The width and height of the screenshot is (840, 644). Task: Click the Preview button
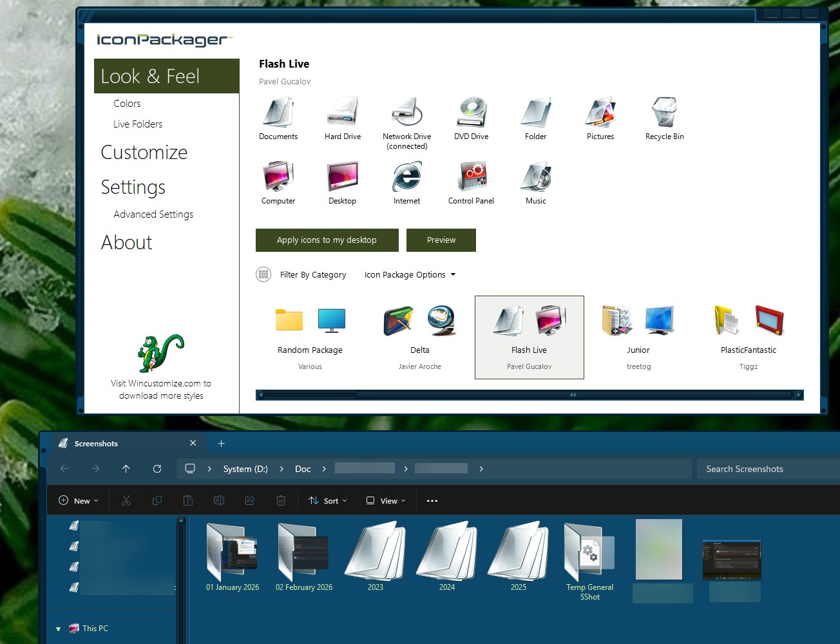click(441, 240)
